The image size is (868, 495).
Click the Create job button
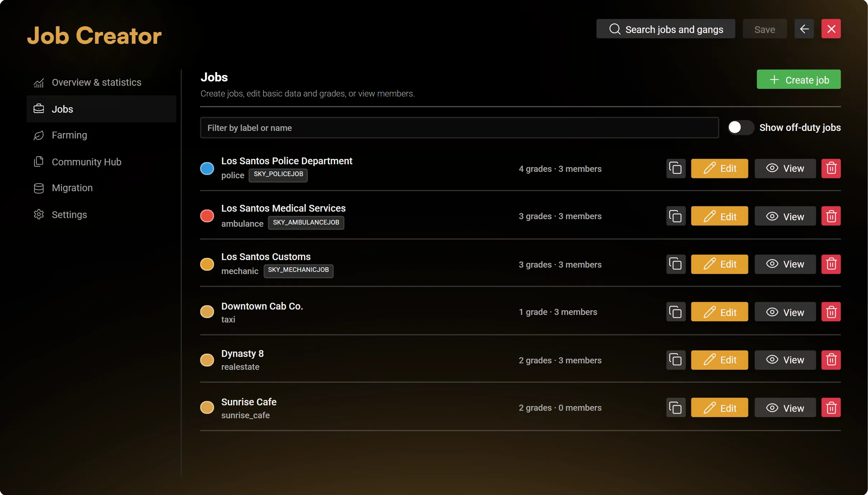click(799, 79)
